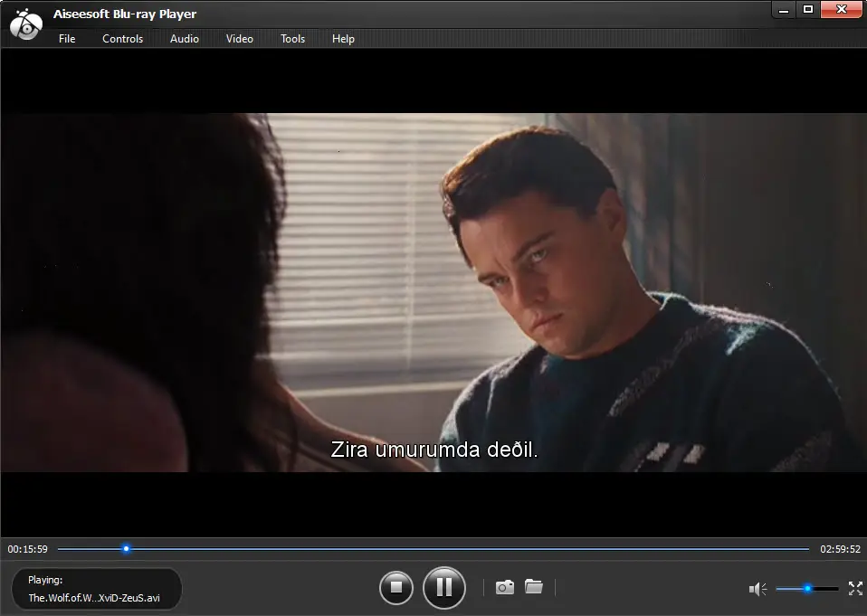The width and height of the screenshot is (867, 616).
Task: Open the Help menu
Action: click(x=343, y=39)
